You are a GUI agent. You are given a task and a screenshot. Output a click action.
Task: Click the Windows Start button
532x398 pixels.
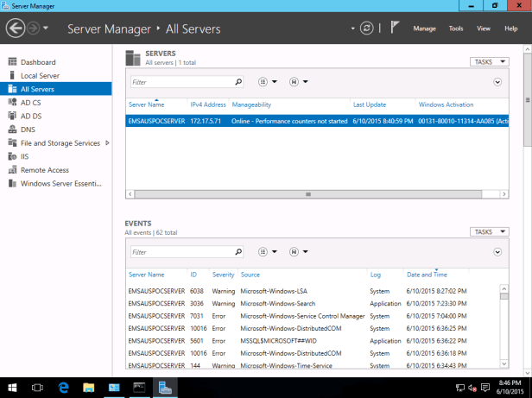tap(12, 389)
